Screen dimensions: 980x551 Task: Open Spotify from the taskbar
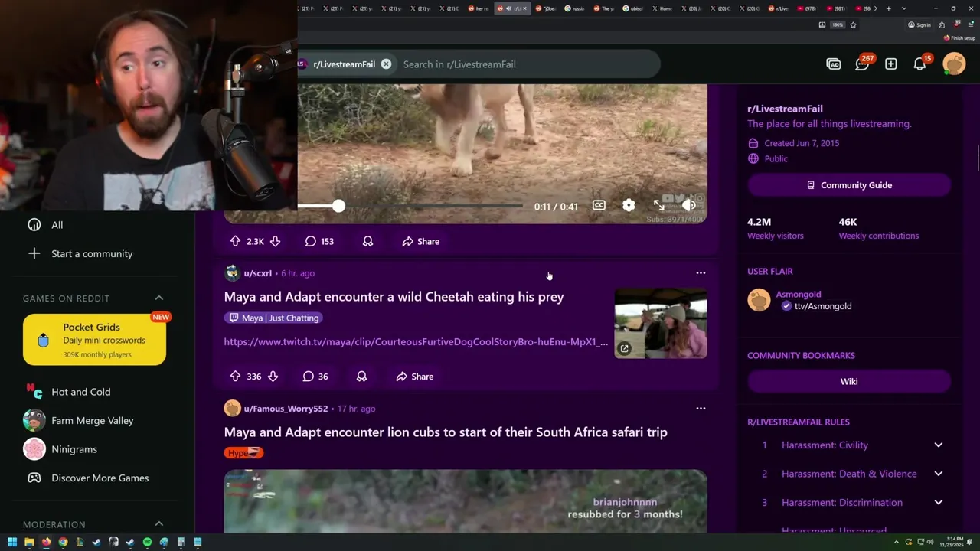[x=147, y=543]
